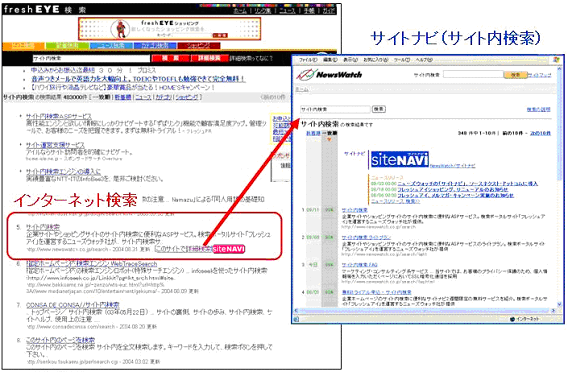567x372 pixels.
Task: Click the Internet zone icon in status bar
Action: click(512, 319)
